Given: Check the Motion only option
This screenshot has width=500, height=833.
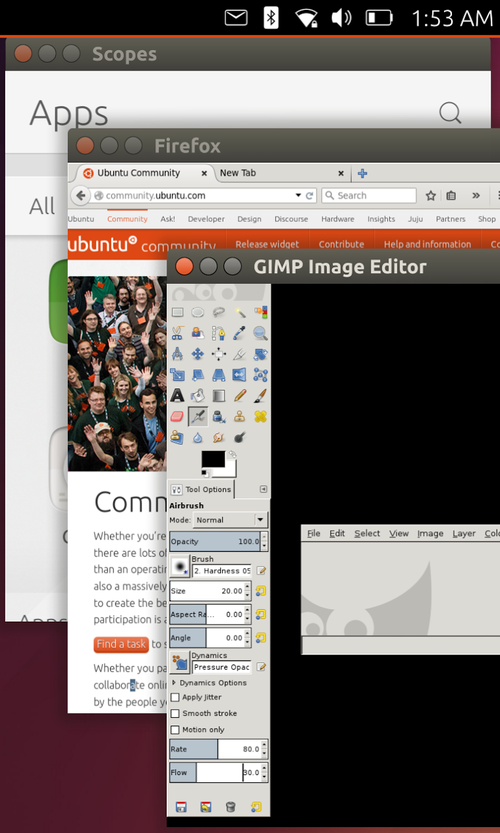Looking at the screenshot, I should click(175, 729).
